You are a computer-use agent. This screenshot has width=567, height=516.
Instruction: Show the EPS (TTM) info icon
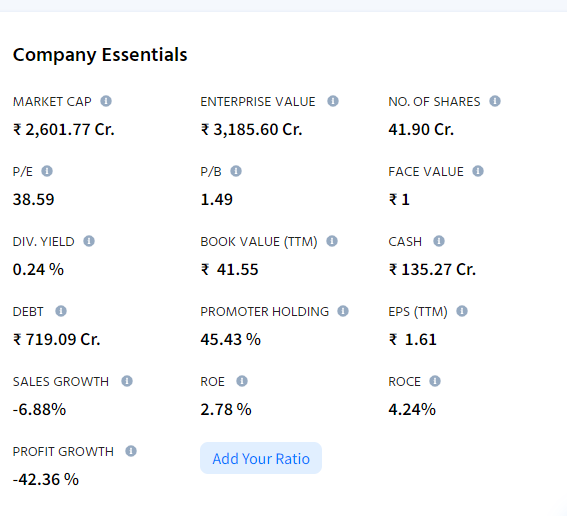coord(462,311)
